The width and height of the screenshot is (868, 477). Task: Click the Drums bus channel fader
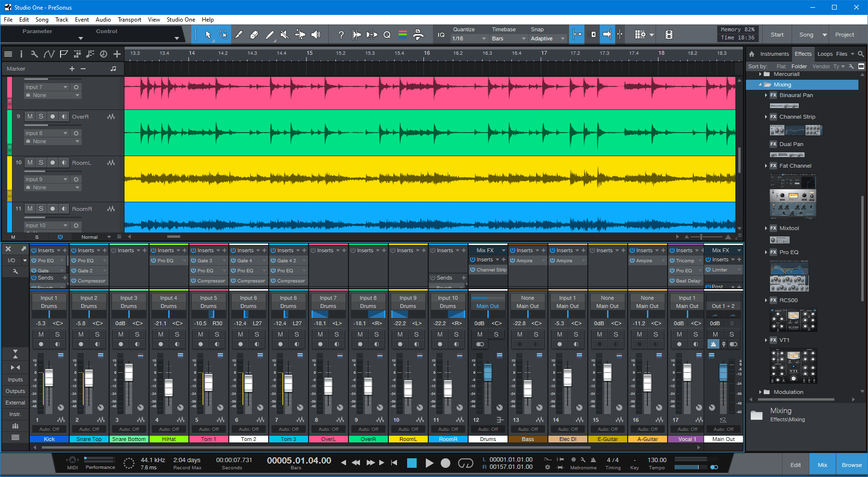pyautogui.click(x=488, y=372)
